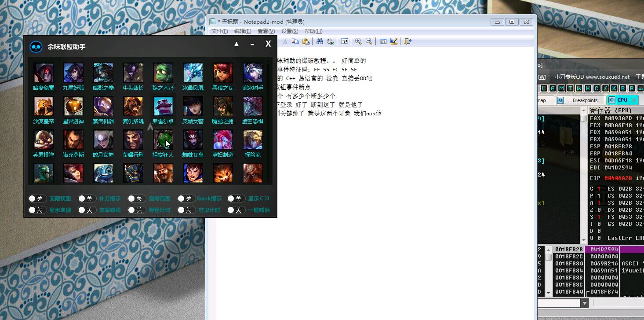Select the 弗雷尔卓 champion portrait

(x=163, y=106)
